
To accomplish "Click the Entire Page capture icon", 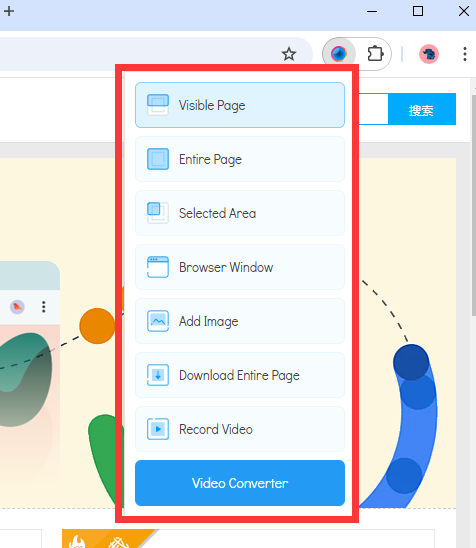I will click(x=158, y=159).
